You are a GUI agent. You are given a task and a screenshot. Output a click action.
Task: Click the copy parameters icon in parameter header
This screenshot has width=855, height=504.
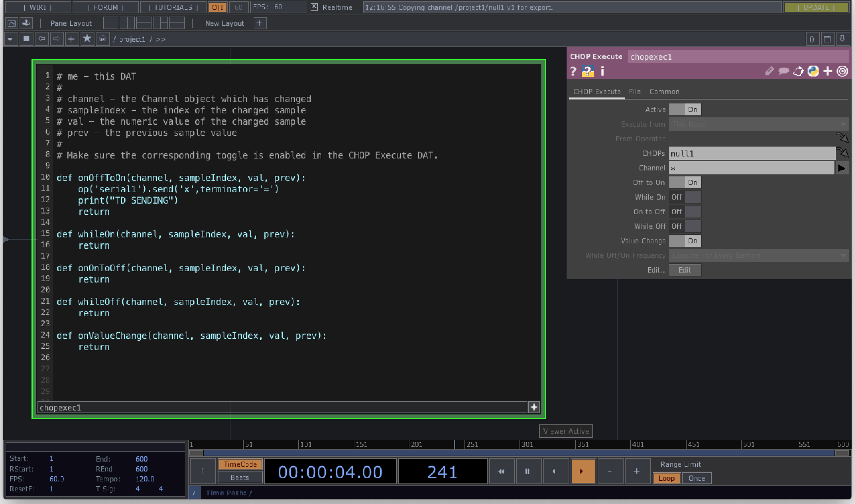(x=799, y=71)
